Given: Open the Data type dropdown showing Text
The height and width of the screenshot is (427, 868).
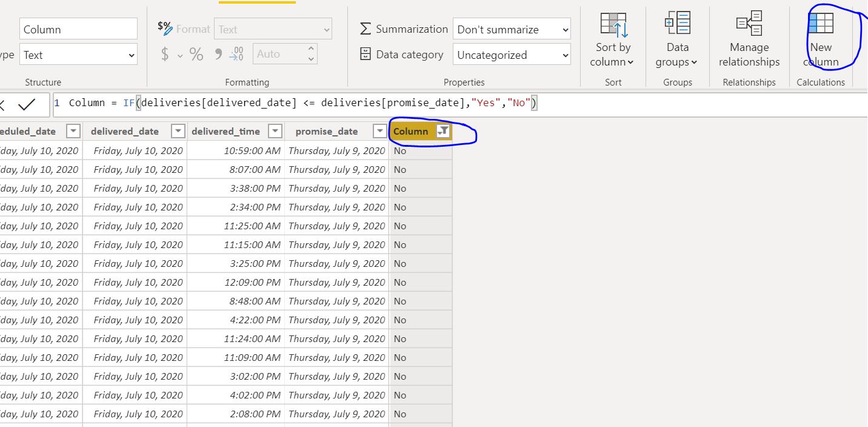Looking at the screenshot, I should (x=79, y=55).
